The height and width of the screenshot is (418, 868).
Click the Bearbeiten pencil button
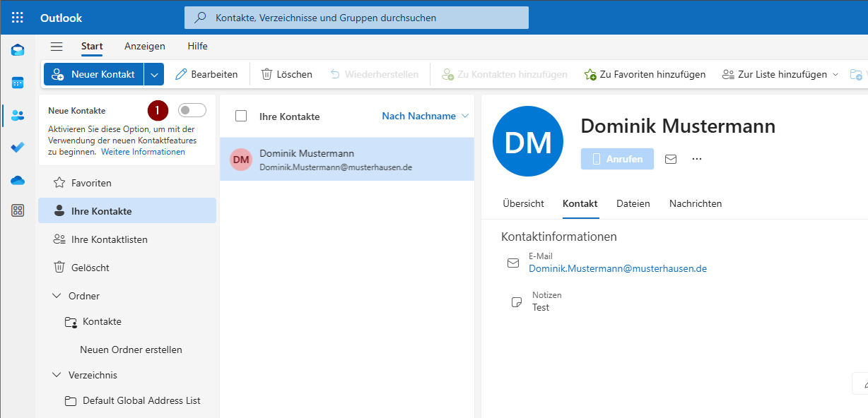[x=206, y=74]
